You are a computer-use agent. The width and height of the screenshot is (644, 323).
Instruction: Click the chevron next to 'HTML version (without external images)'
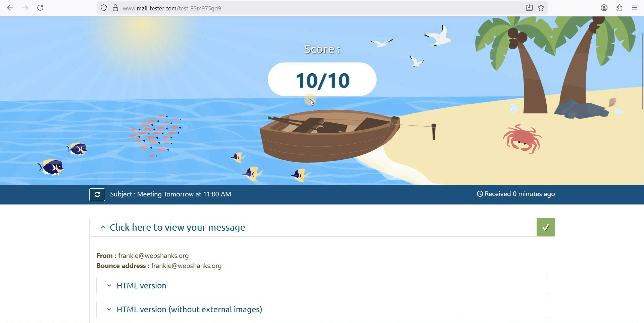pyautogui.click(x=109, y=310)
